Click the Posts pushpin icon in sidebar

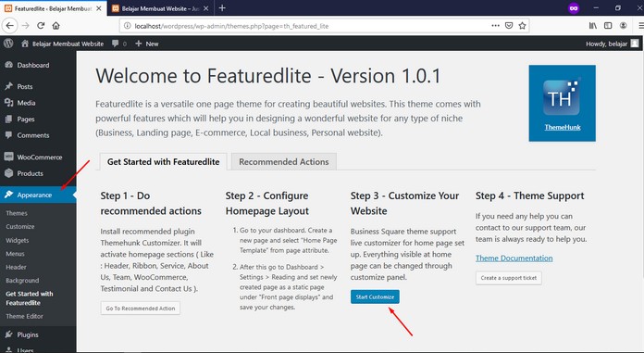click(8, 86)
